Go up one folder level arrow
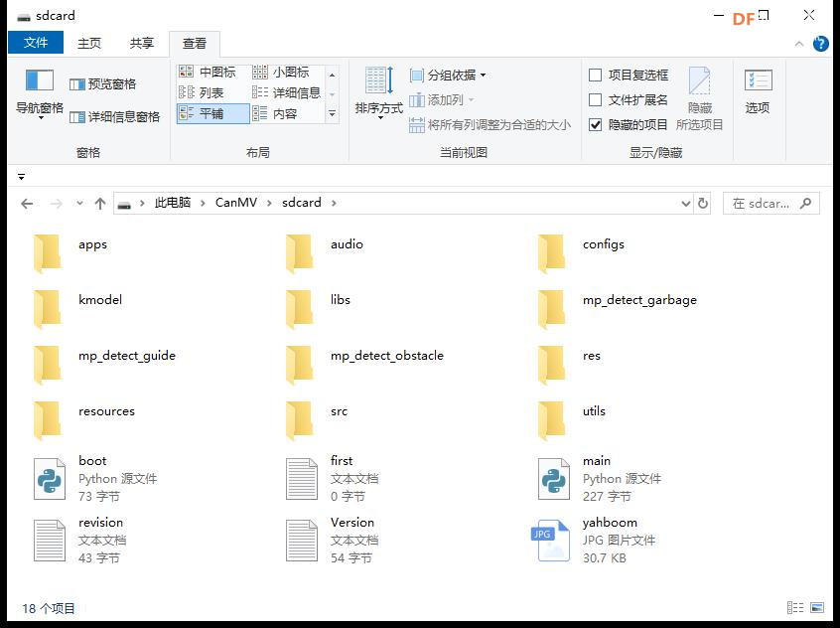Viewport: 840px width, 628px height. click(x=100, y=203)
